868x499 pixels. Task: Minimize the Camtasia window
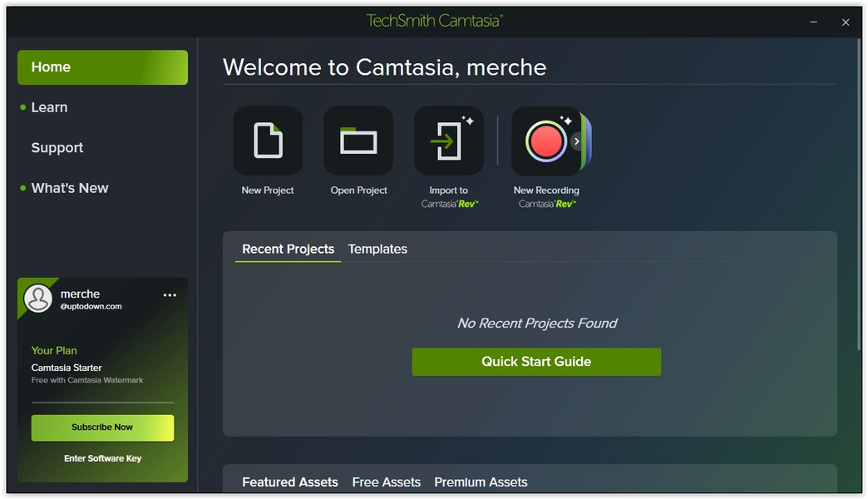(x=813, y=22)
